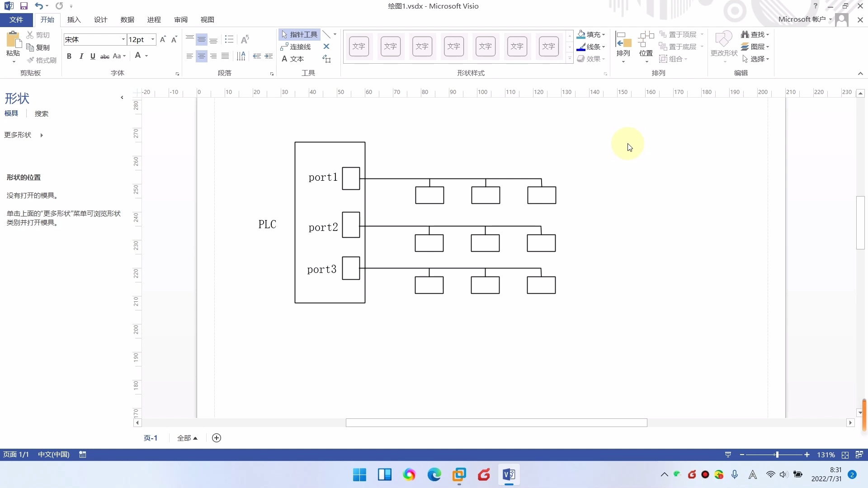Switch to the 设计 ribbon tab
The image size is (868, 488).
point(100,19)
